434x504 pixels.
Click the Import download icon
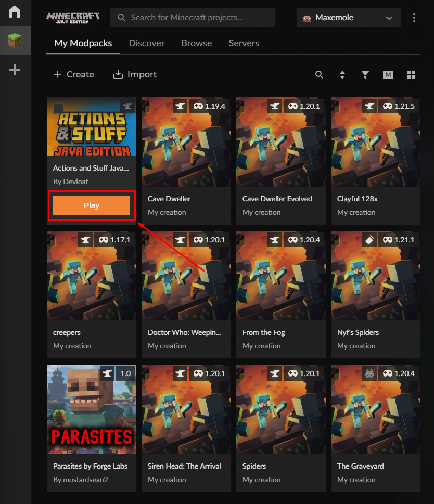click(117, 74)
